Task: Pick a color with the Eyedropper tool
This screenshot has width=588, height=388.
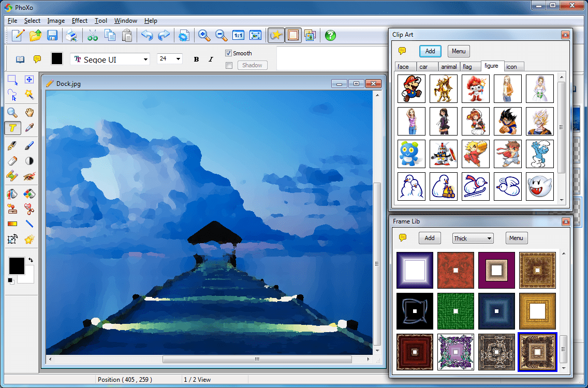Action: [x=30, y=127]
